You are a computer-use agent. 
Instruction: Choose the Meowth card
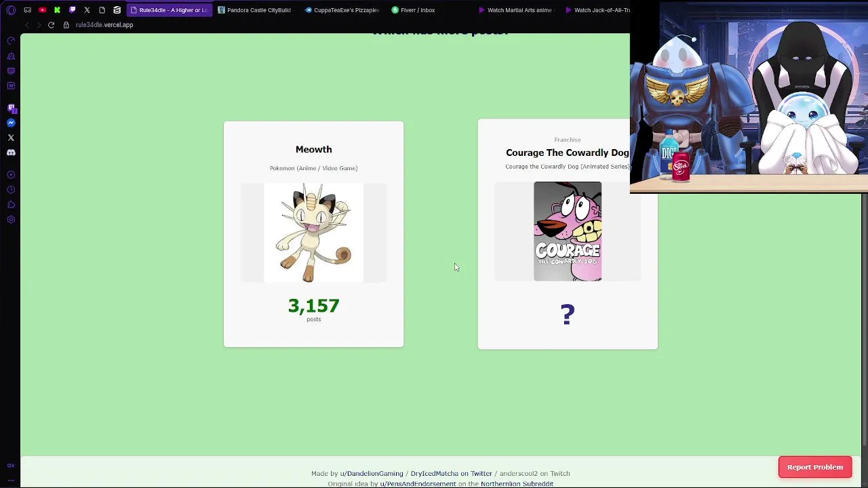(x=313, y=235)
